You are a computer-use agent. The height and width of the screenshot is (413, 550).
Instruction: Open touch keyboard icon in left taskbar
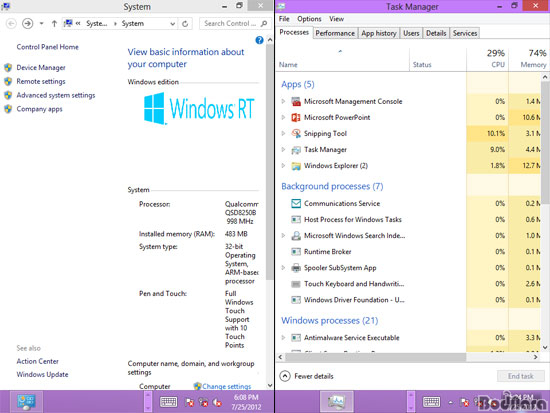click(x=168, y=402)
